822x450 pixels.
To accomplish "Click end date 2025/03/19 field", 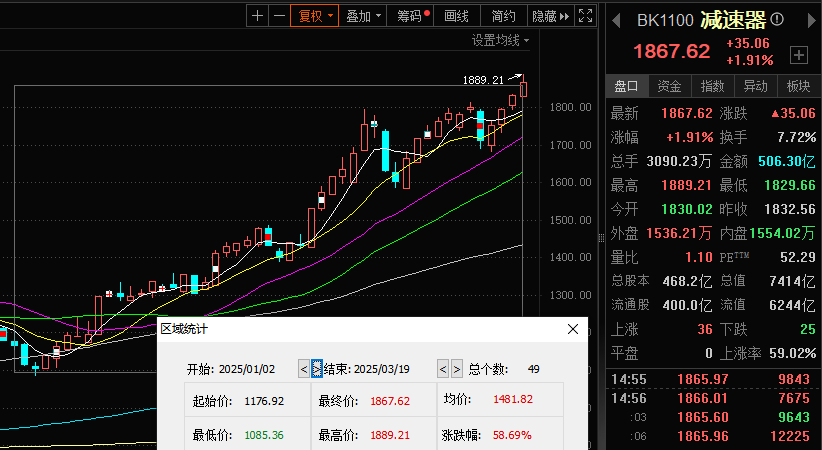I will coord(382,369).
